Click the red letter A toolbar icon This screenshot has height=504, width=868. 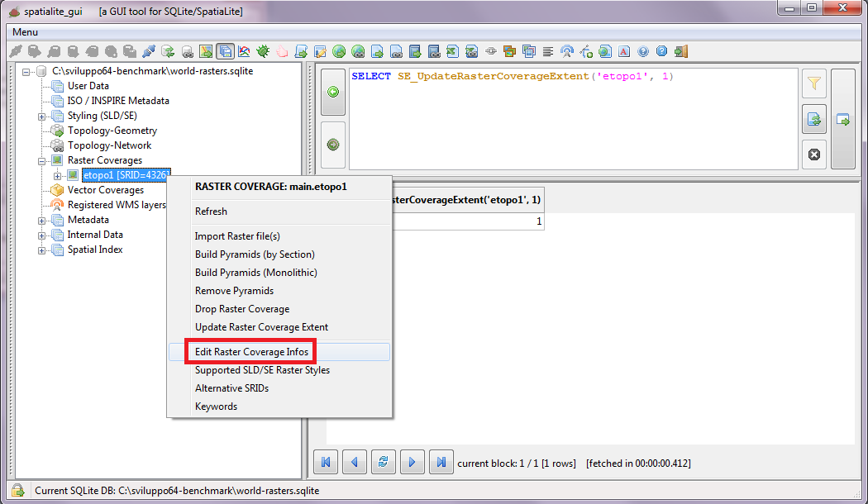point(624,51)
